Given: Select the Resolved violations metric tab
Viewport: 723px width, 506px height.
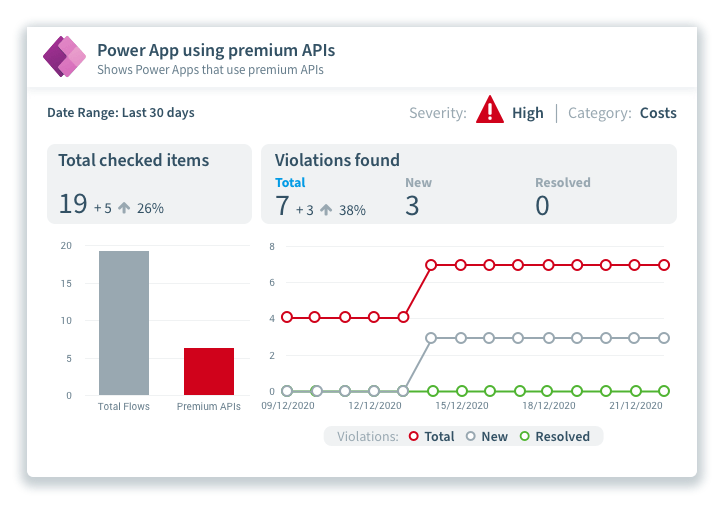Looking at the screenshot, I should [x=563, y=183].
